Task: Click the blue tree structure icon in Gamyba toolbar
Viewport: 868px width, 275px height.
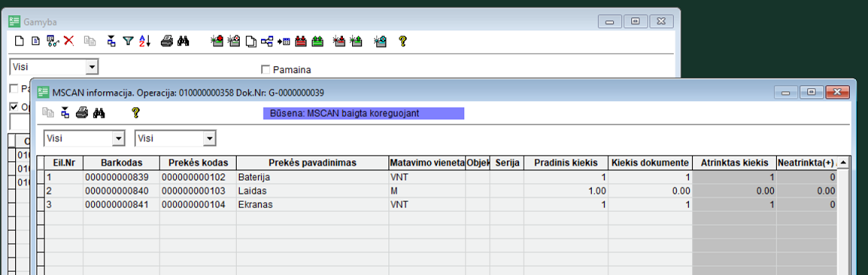Action: (x=267, y=40)
